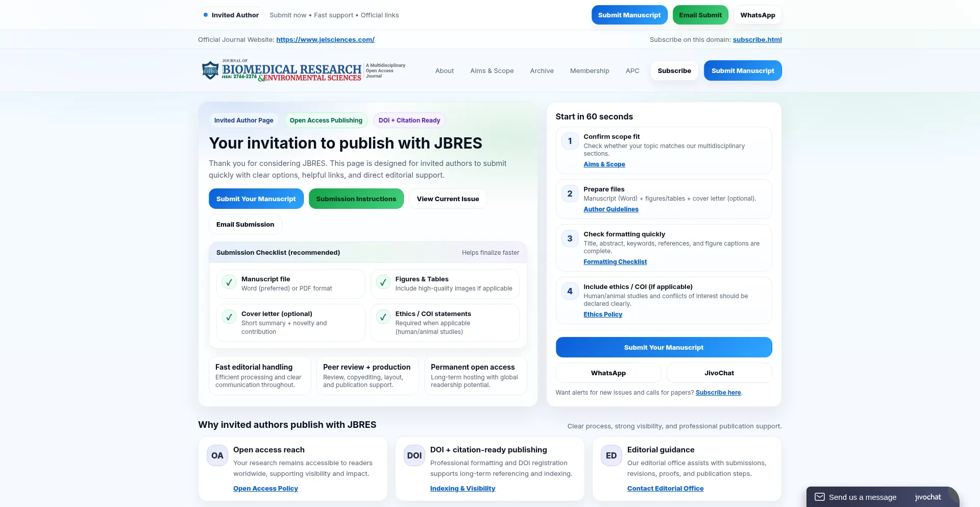Screen dimensions: 980x507
Task: Click the Manuscript file checkmark icon
Action: pyautogui.click(x=229, y=282)
